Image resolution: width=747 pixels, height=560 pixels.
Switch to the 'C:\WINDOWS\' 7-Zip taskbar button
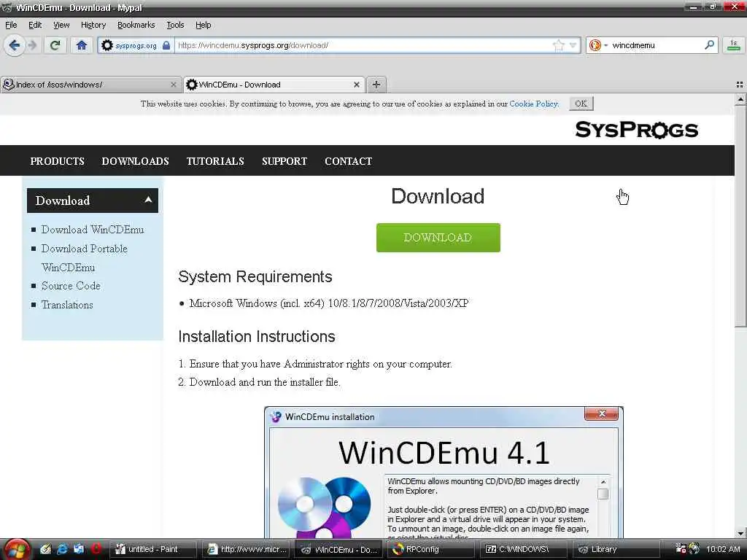524,549
